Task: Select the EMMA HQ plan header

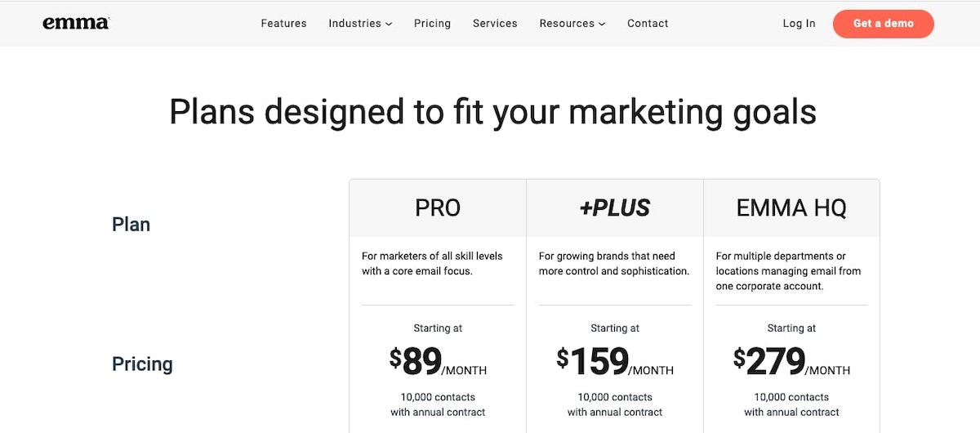Action: tap(791, 208)
